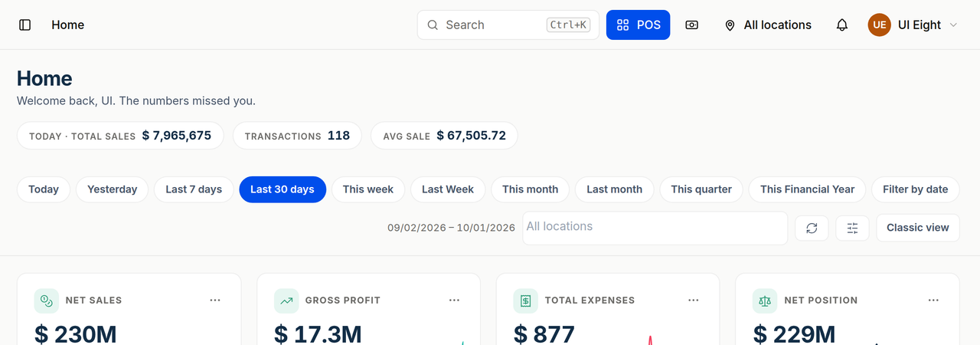Open the Filter by date option

click(916, 189)
